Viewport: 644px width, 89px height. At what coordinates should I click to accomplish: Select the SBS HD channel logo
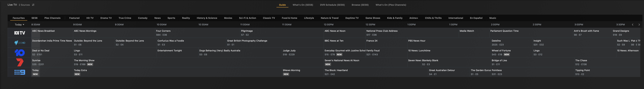tap(20, 43)
